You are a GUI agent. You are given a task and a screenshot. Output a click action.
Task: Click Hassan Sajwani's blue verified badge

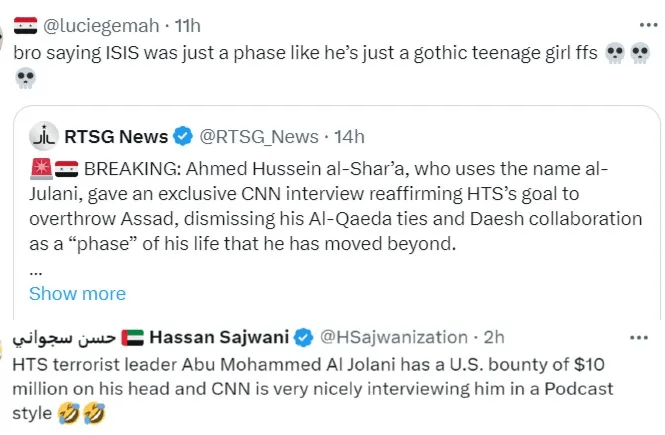304,337
